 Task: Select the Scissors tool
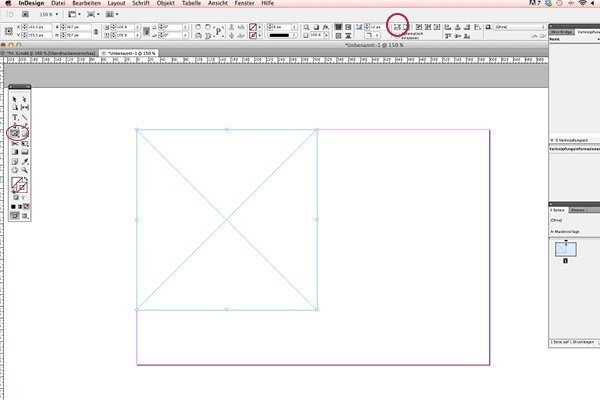(x=15, y=144)
